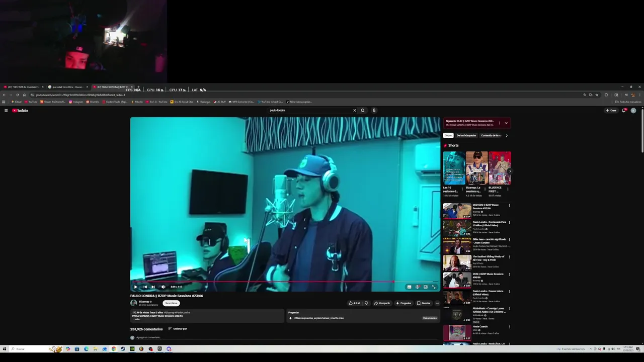Open Bizarrap channel avatar
This screenshot has width=644, height=362.
(134, 303)
